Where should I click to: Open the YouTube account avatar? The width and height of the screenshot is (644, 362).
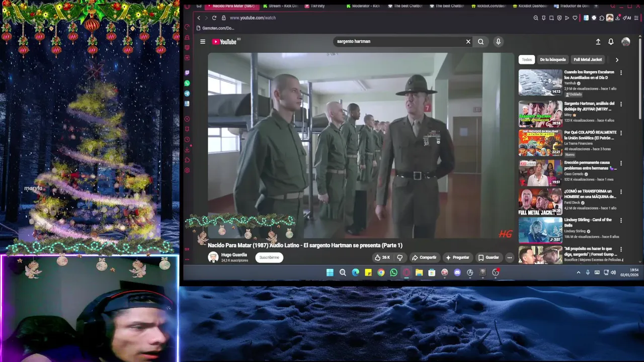click(626, 42)
